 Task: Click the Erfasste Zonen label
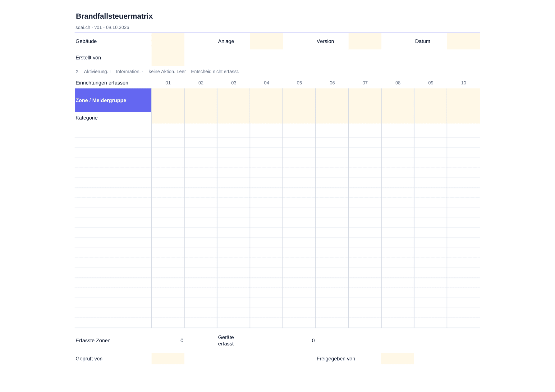click(93, 340)
